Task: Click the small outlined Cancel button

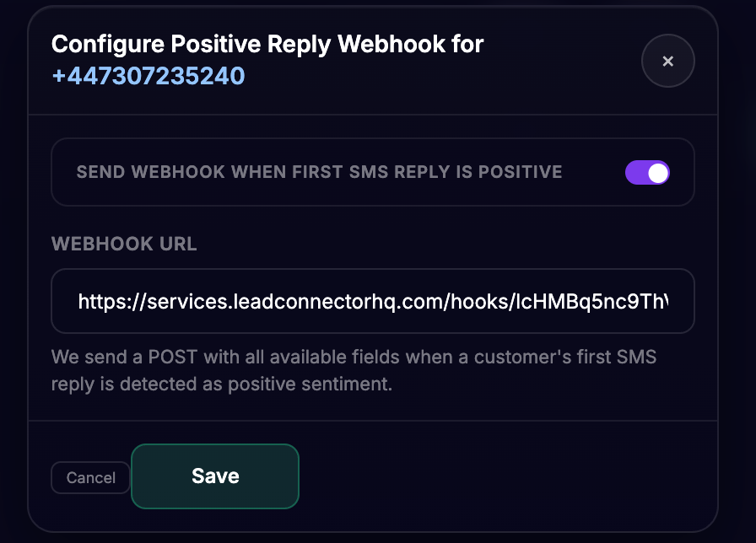Action: pos(90,477)
